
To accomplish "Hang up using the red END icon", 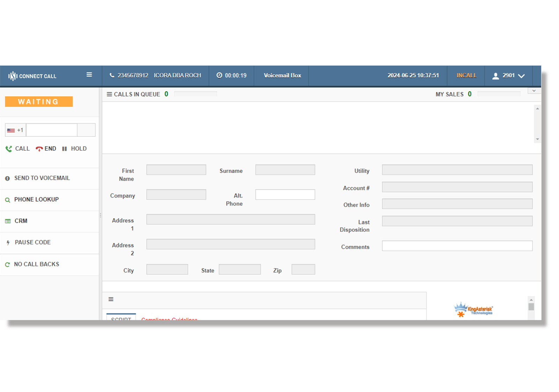I will pyautogui.click(x=39, y=148).
